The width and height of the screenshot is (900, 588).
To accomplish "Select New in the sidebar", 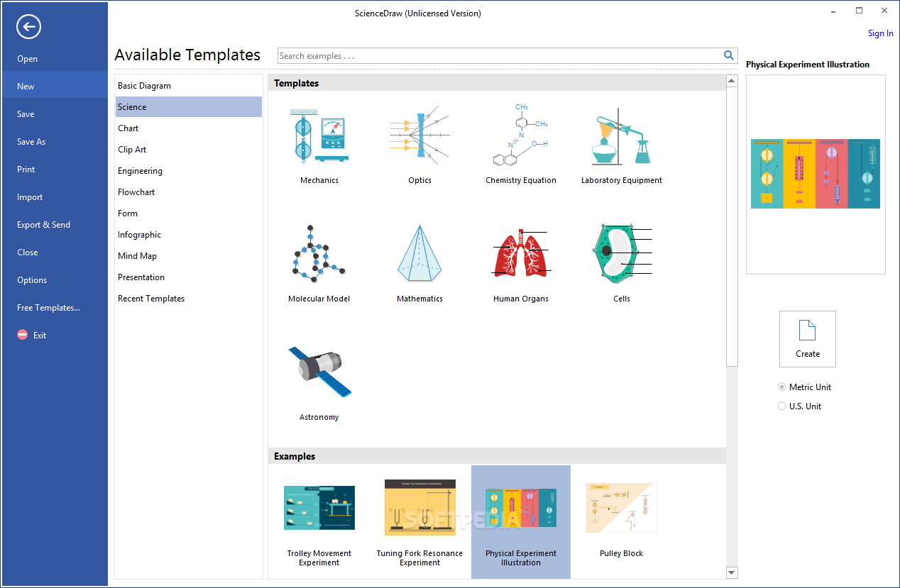I will click(54, 86).
